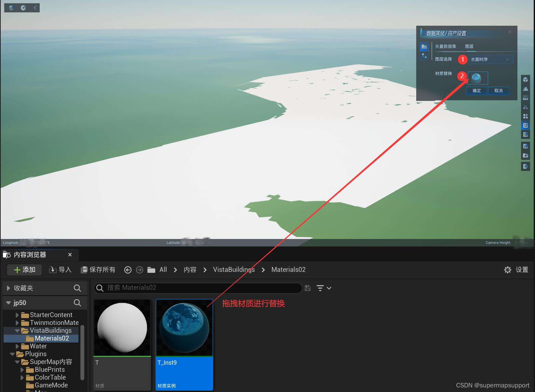Activate the measurement tool on right toolbar
Screen dimensions: 535x392
(x=526, y=98)
